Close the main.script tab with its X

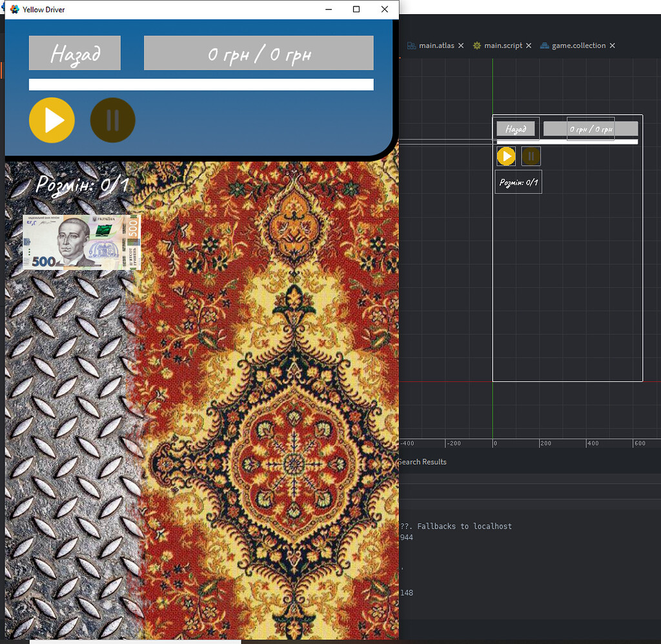pyautogui.click(x=529, y=45)
